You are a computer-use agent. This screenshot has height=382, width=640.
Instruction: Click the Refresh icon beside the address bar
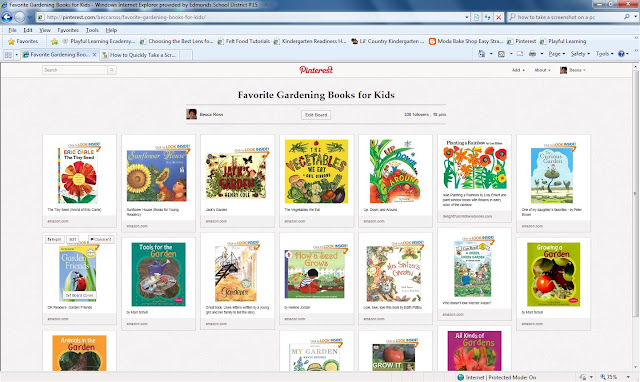pos(487,17)
